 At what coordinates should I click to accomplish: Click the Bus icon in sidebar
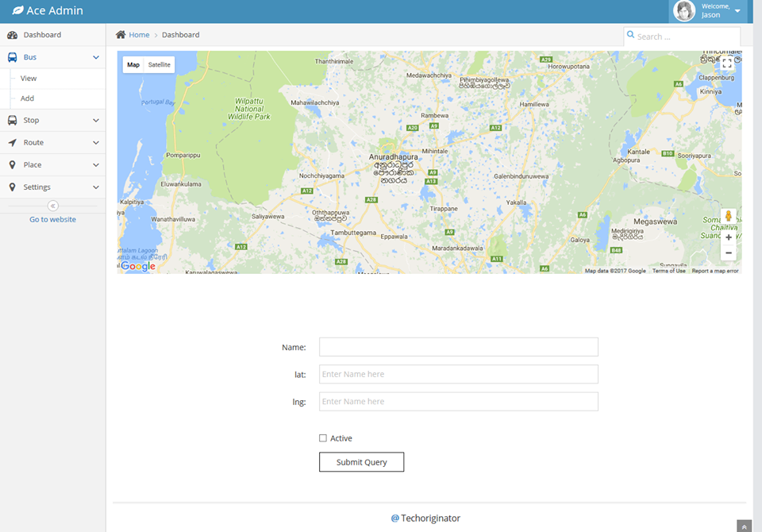pyautogui.click(x=12, y=57)
